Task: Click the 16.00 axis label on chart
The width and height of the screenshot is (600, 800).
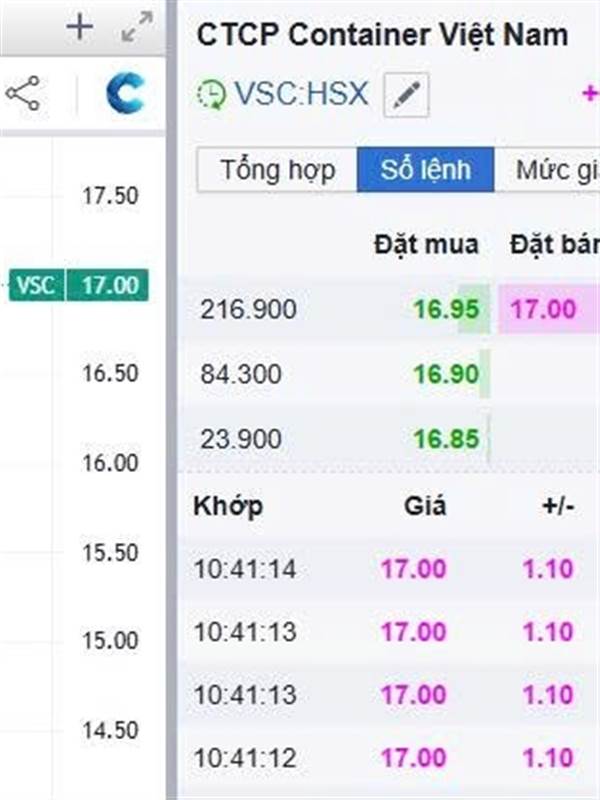Action: click(x=110, y=463)
